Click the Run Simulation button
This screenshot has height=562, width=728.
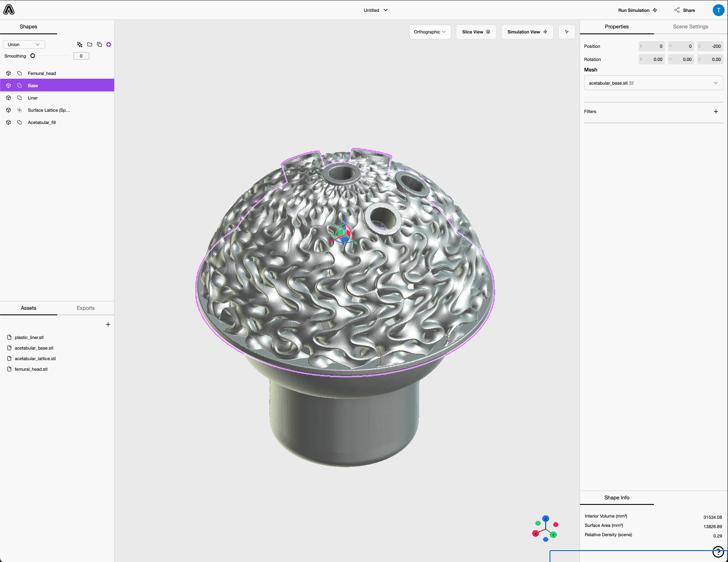click(x=637, y=10)
